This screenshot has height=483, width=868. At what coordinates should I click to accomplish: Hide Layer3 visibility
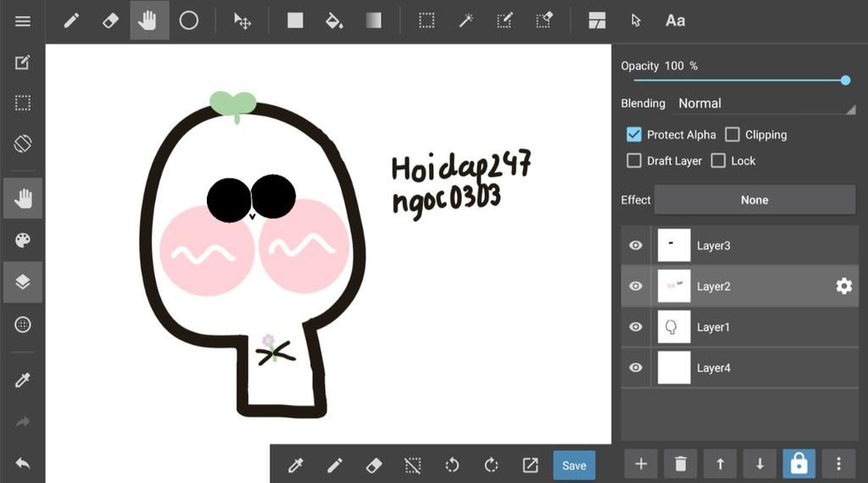636,245
